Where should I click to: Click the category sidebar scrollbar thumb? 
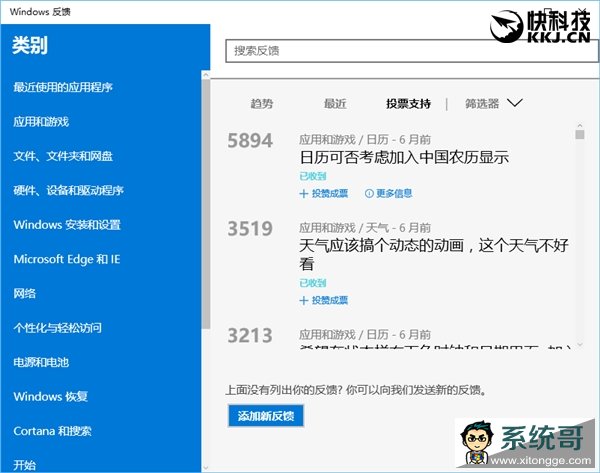tap(206, 204)
